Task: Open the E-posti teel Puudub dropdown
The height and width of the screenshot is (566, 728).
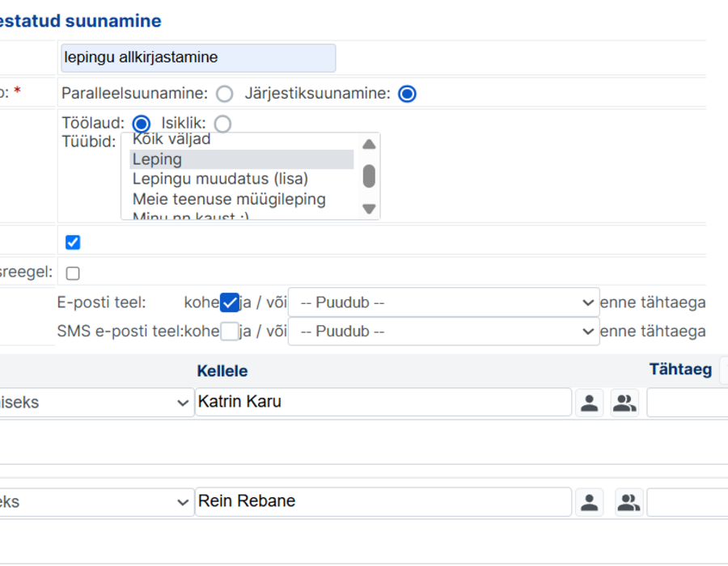Action: pos(444,302)
